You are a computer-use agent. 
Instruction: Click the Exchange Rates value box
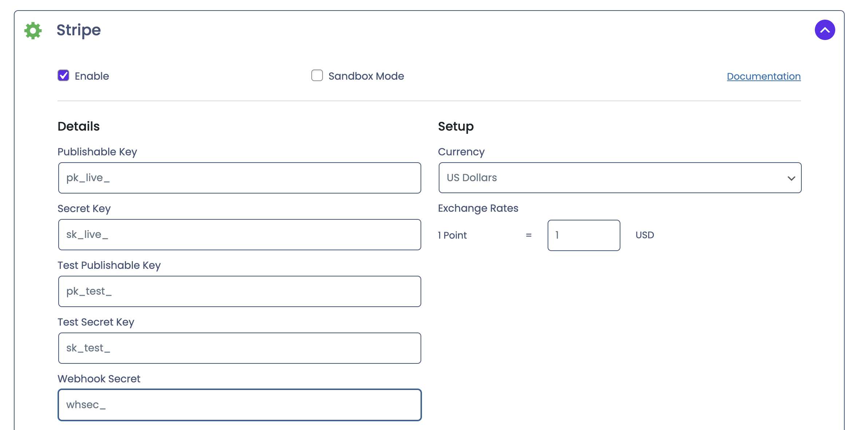point(584,235)
